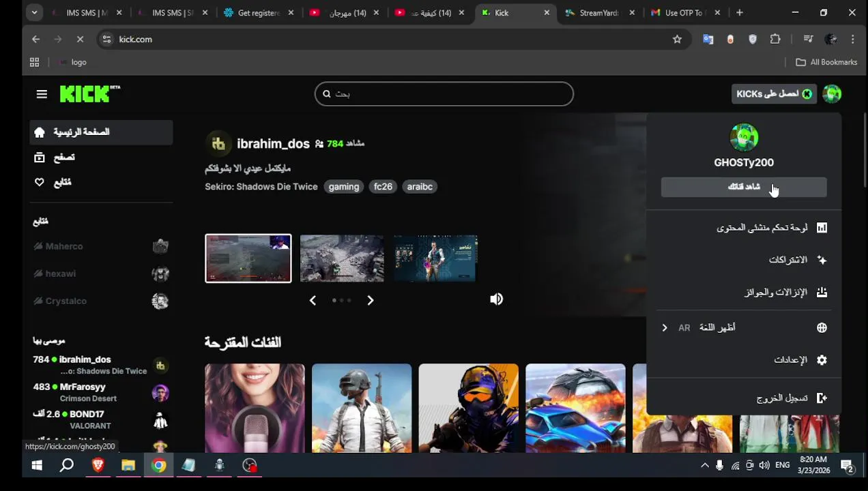Open Chrome extensions puzzle icon
Image resolution: width=868 pixels, height=491 pixels.
click(775, 40)
